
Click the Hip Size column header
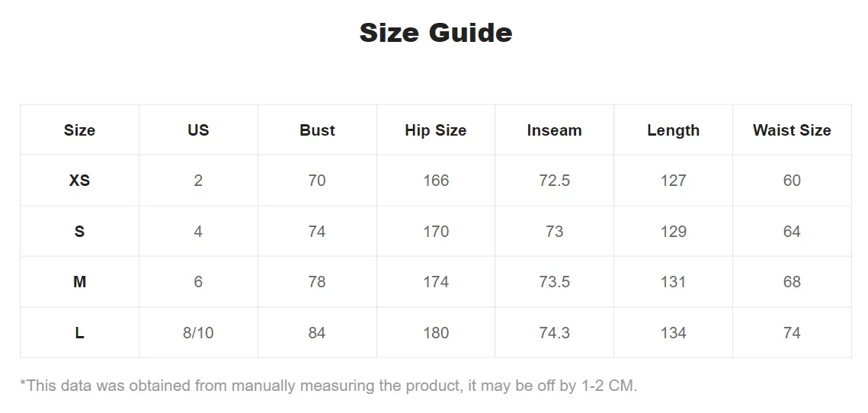(436, 130)
